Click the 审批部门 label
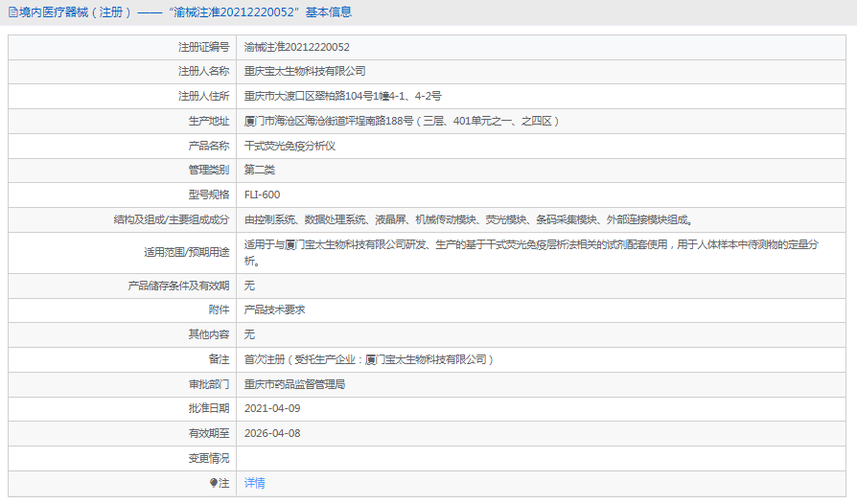The height and width of the screenshot is (504, 857). tap(209, 385)
